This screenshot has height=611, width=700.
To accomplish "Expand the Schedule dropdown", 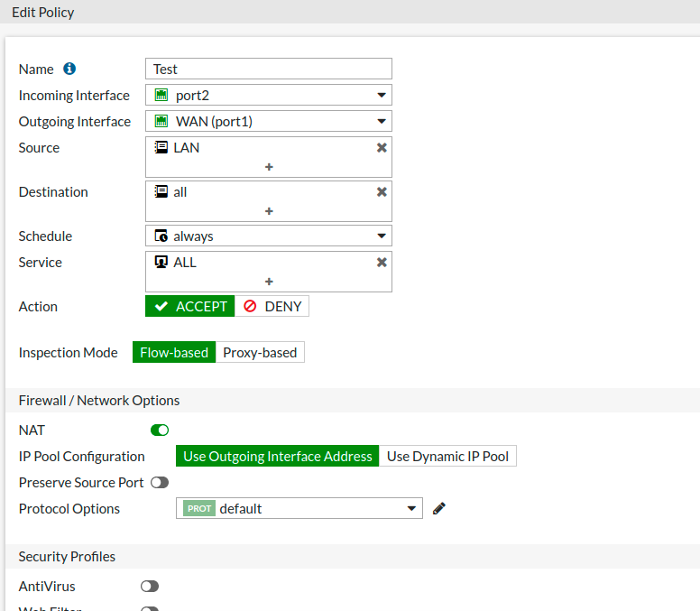I will point(269,236).
